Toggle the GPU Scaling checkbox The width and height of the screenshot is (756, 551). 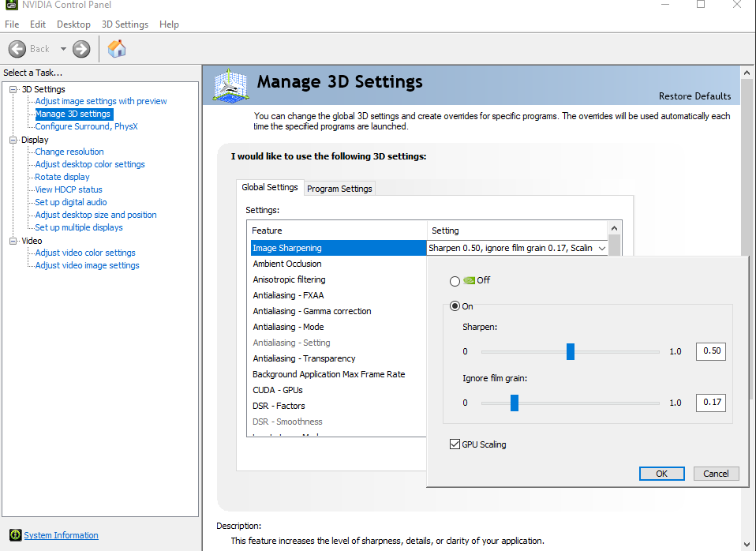[455, 444]
